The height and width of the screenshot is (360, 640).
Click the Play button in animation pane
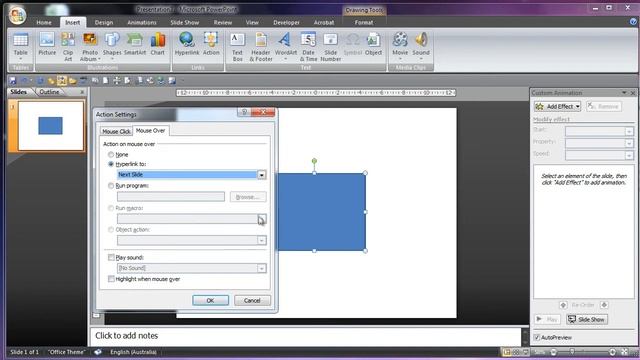[547, 319]
